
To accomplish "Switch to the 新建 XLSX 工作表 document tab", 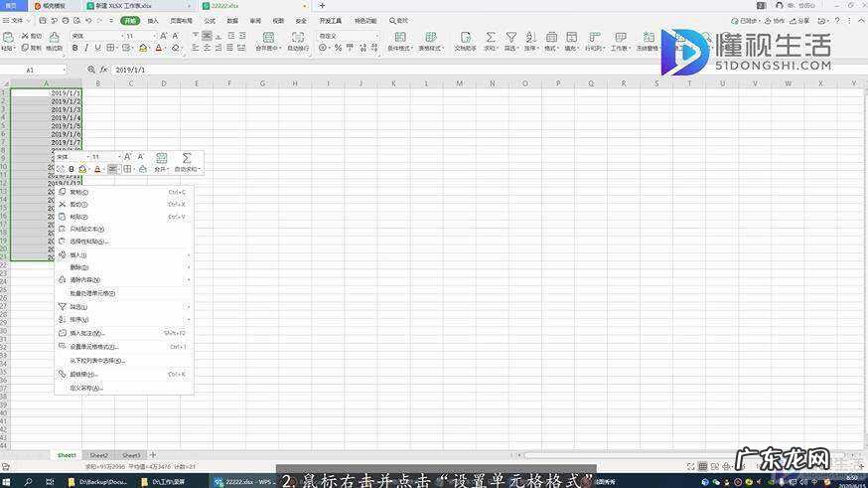I will (138, 6).
